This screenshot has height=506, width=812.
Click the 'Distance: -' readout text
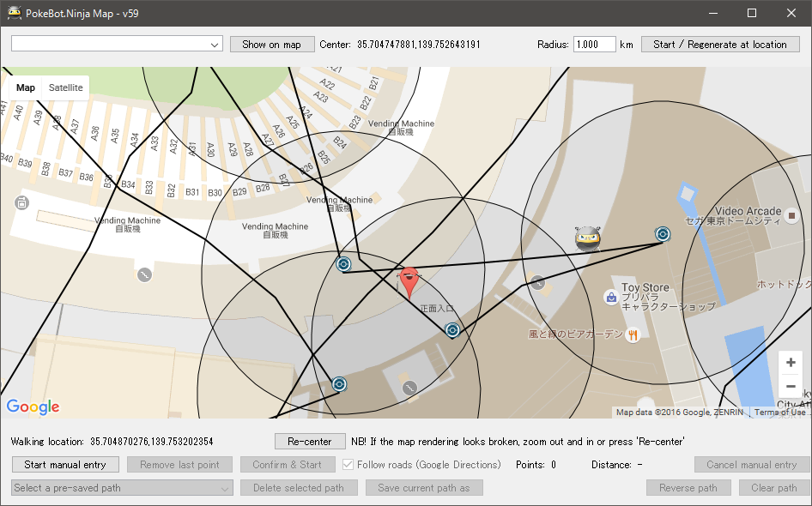coord(617,465)
